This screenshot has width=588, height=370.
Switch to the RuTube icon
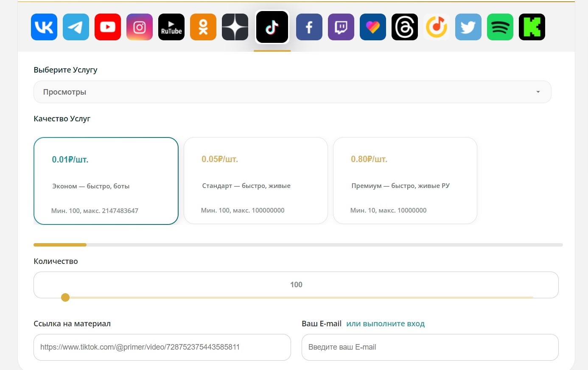tap(171, 27)
